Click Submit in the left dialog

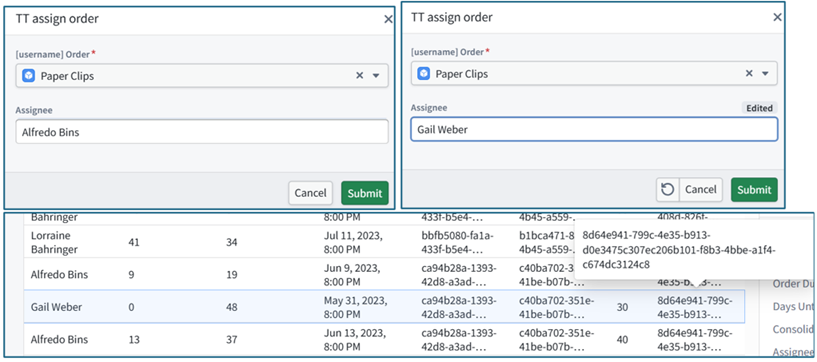coord(365,193)
